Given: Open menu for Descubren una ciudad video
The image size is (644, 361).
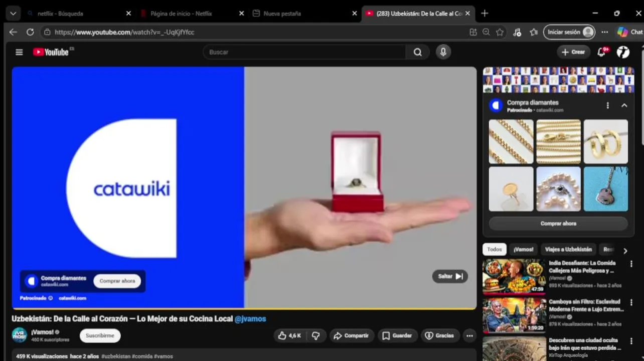Looking at the screenshot, I should (x=631, y=341).
